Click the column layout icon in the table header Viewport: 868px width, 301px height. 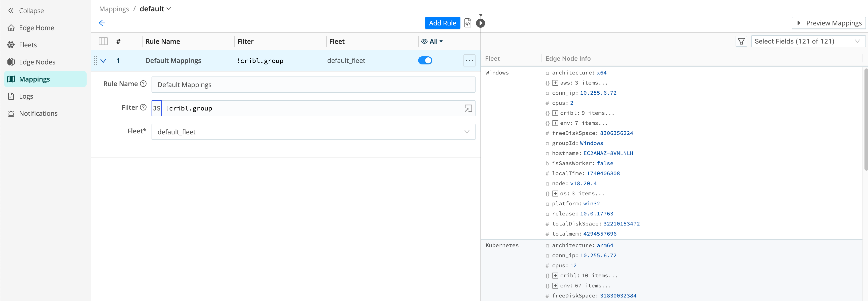pyautogui.click(x=103, y=41)
